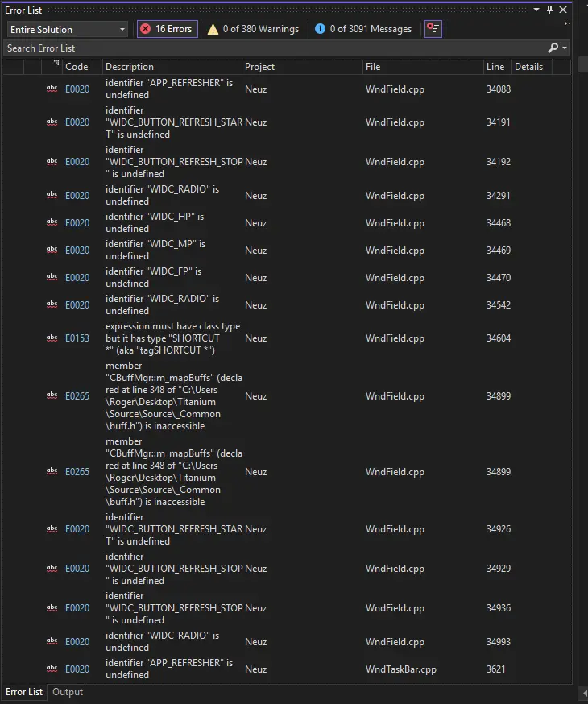Image resolution: width=588 pixels, height=704 pixels.
Task: Click IntelliSense error icon on line 34291 row
Action: point(52,195)
